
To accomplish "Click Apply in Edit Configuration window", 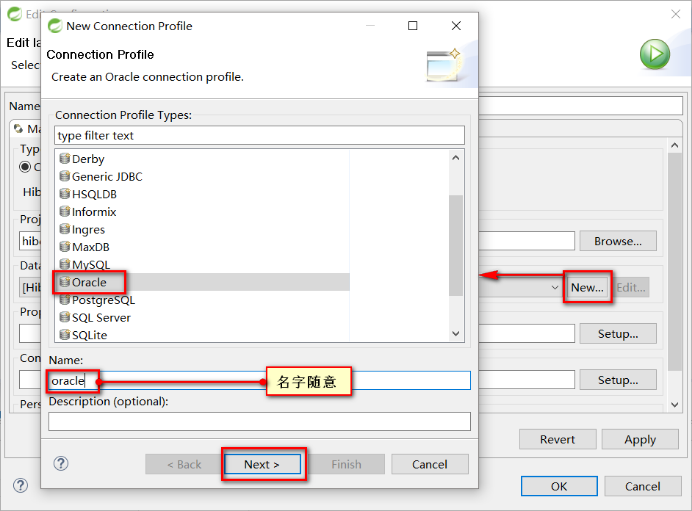I will tap(640, 440).
